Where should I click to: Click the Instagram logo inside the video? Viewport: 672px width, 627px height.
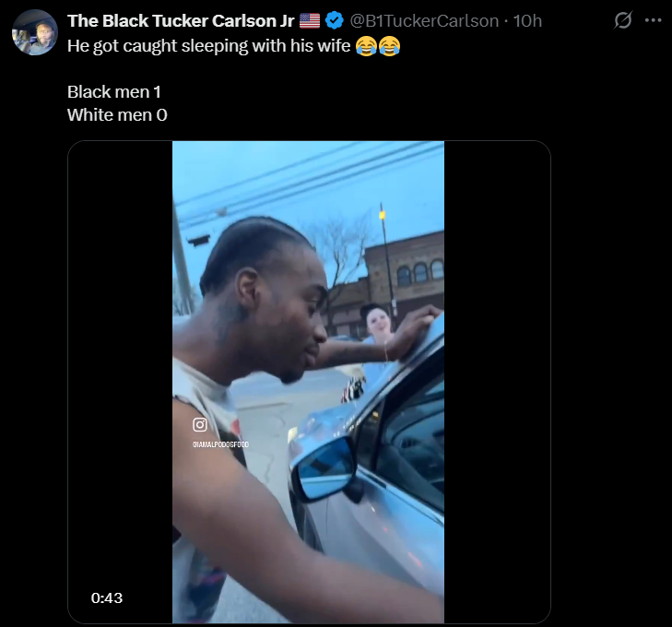200,425
